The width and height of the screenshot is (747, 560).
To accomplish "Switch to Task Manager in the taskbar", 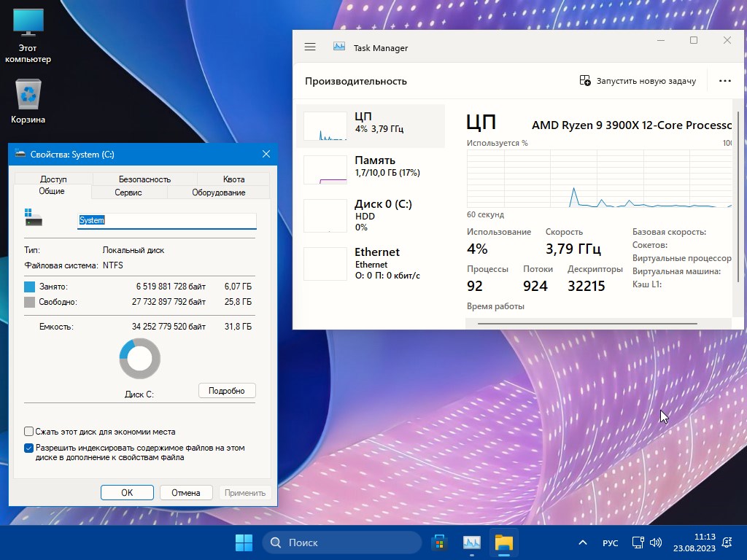I will point(472,542).
